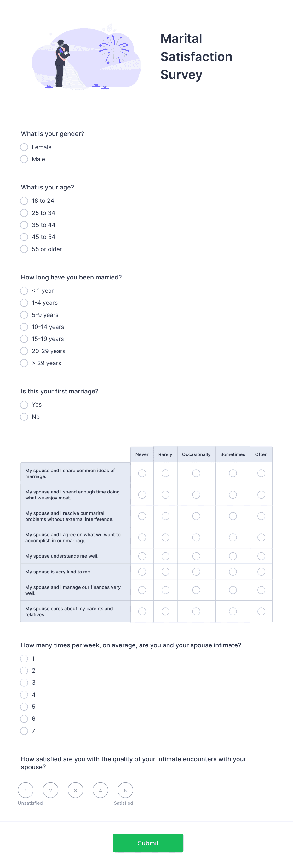Answer No to first marriage question
This screenshot has width=293, height=868.
pyautogui.click(x=24, y=417)
